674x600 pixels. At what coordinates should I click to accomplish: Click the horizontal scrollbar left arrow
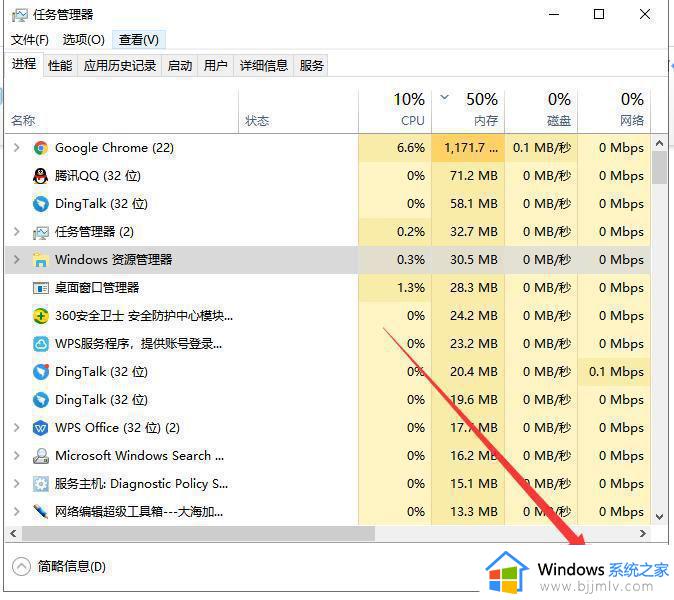coord(13,533)
